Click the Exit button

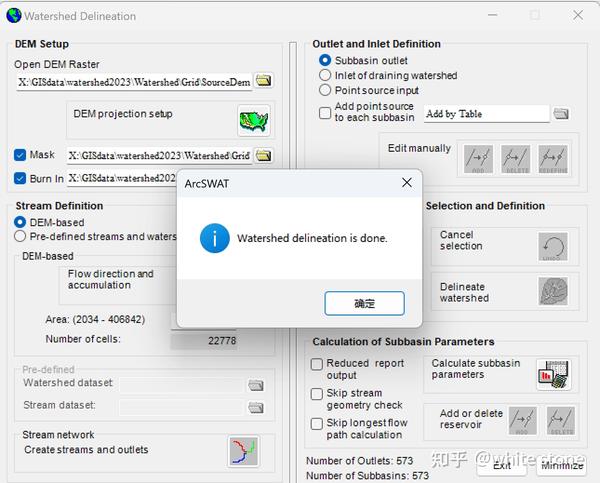[502, 466]
